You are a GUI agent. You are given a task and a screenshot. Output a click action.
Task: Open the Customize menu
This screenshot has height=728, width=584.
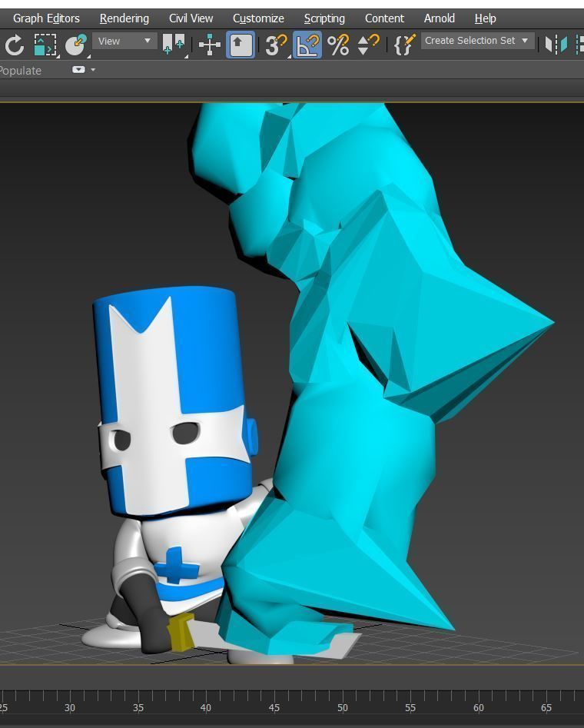pyautogui.click(x=258, y=18)
